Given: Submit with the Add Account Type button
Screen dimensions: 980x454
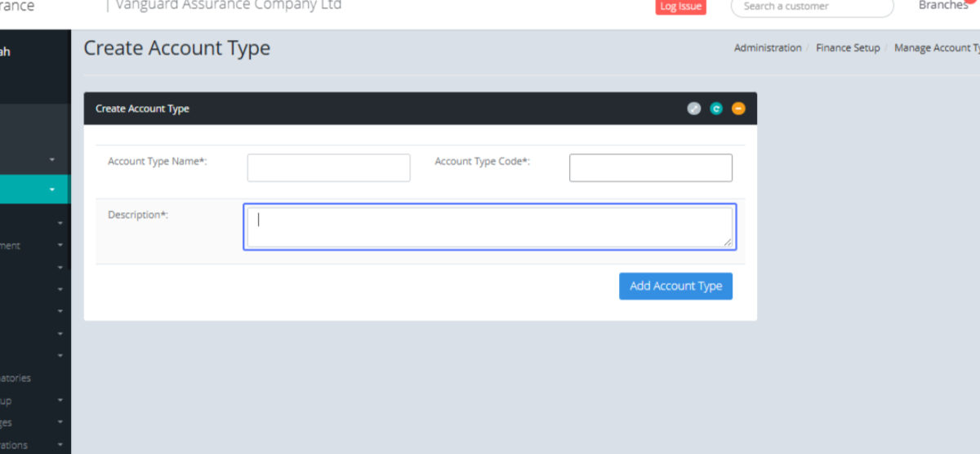Looking at the screenshot, I should (x=675, y=287).
